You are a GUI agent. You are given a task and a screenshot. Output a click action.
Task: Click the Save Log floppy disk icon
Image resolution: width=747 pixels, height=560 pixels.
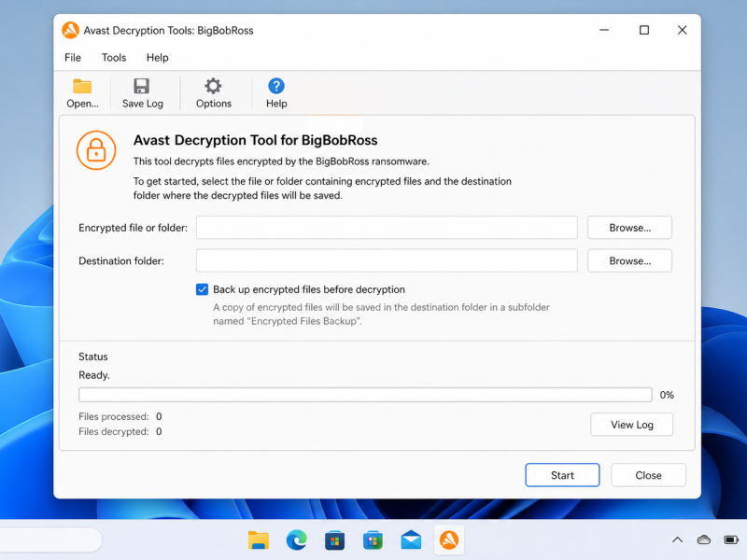point(142,86)
